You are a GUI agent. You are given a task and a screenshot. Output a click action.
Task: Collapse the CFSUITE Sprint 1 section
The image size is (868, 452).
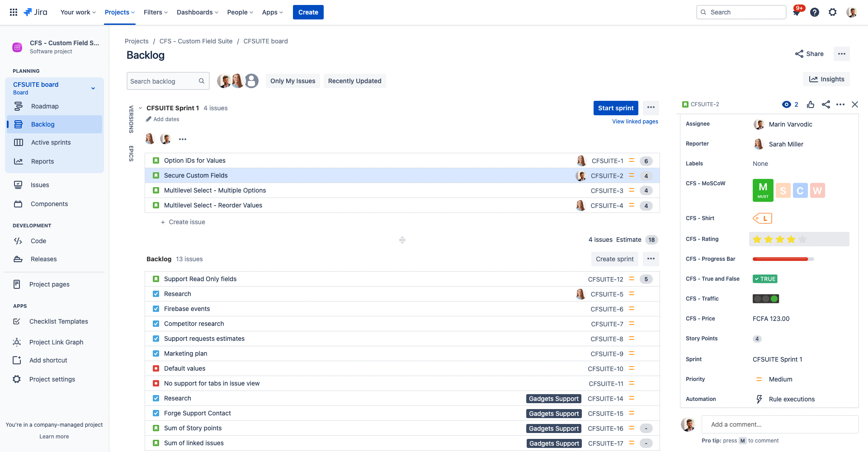141,108
